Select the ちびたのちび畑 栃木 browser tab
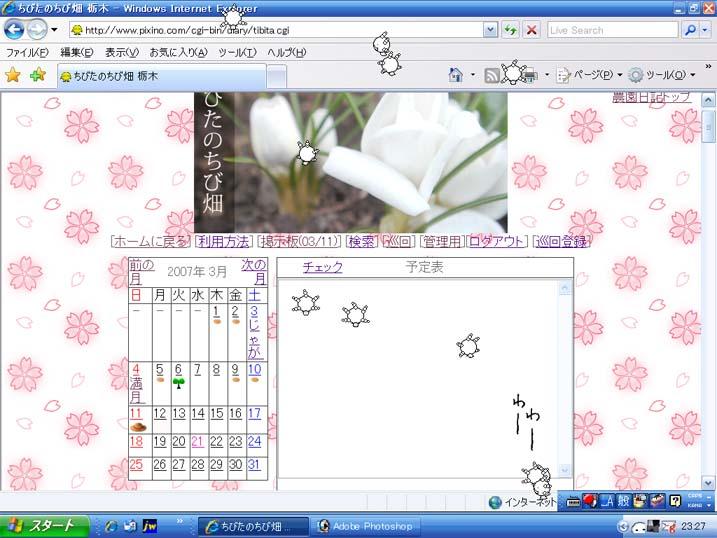 [161, 76]
